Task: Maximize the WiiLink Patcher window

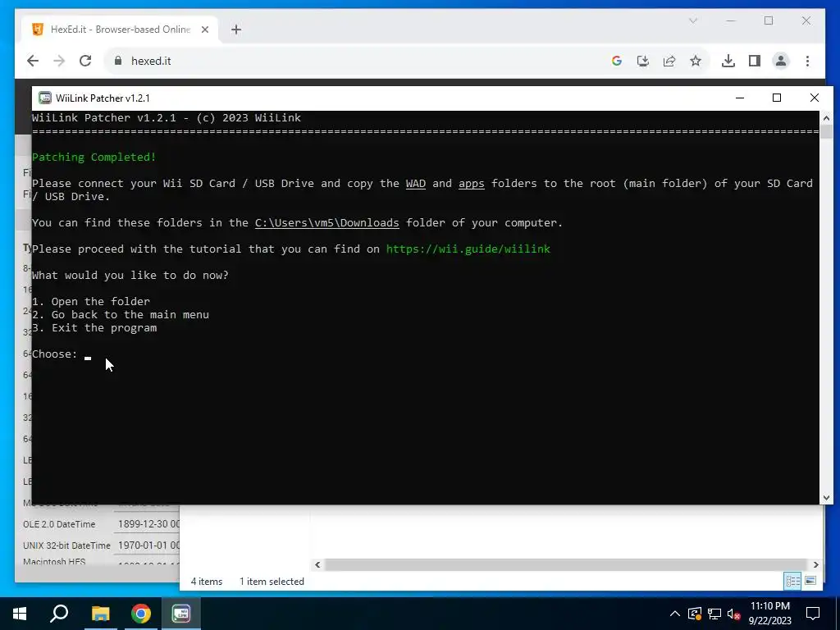Action: tap(777, 98)
